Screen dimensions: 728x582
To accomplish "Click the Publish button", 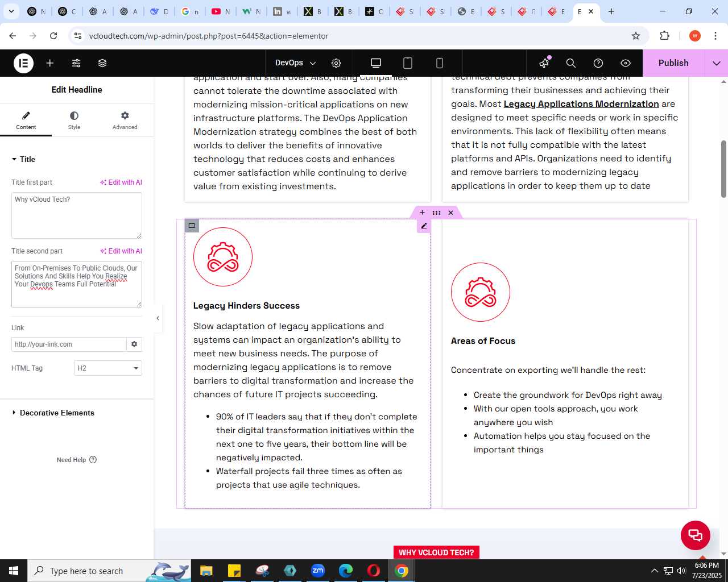I will point(673,63).
